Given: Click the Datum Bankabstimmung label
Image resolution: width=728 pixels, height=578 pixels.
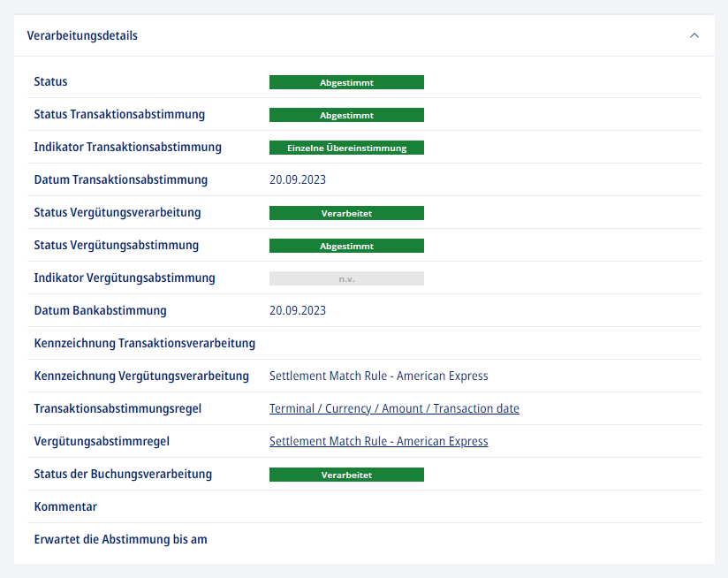Looking at the screenshot, I should point(101,310).
